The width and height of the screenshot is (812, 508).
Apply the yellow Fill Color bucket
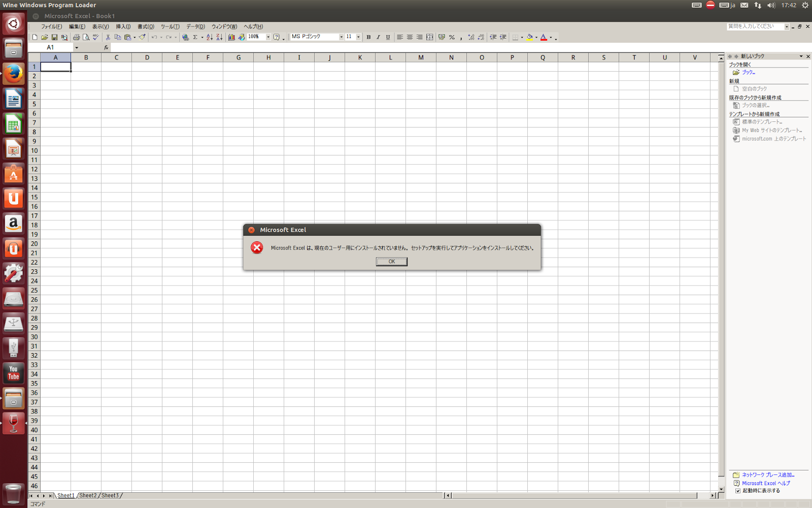[530, 37]
